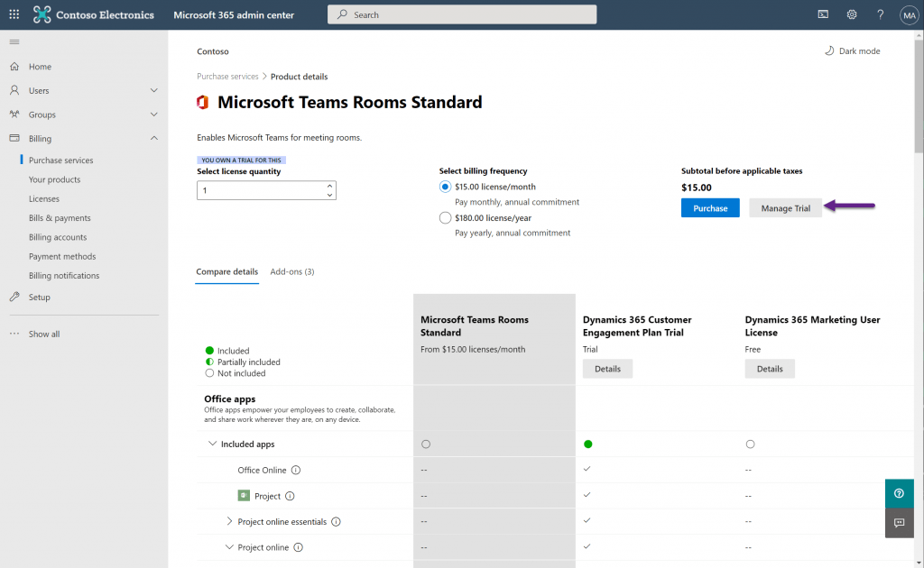Click the Home house icon
Image resolution: width=924 pixels, height=568 pixels.
[x=14, y=67]
